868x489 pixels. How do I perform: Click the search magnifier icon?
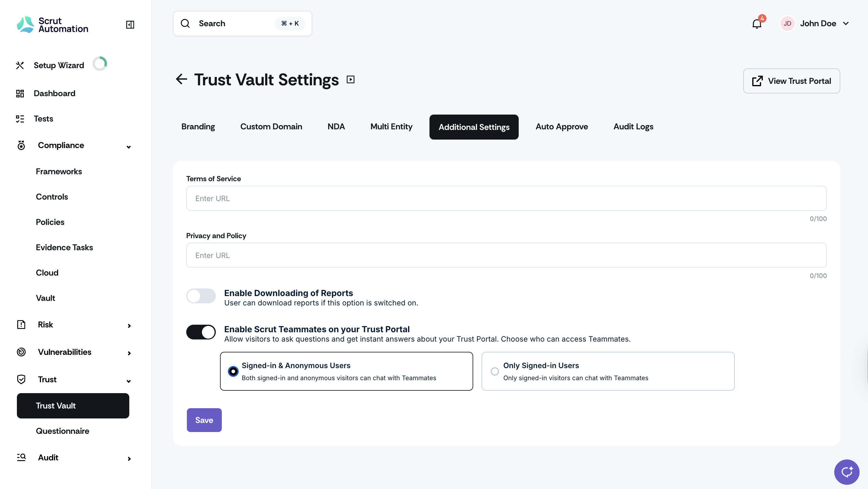[x=185, y=24]
